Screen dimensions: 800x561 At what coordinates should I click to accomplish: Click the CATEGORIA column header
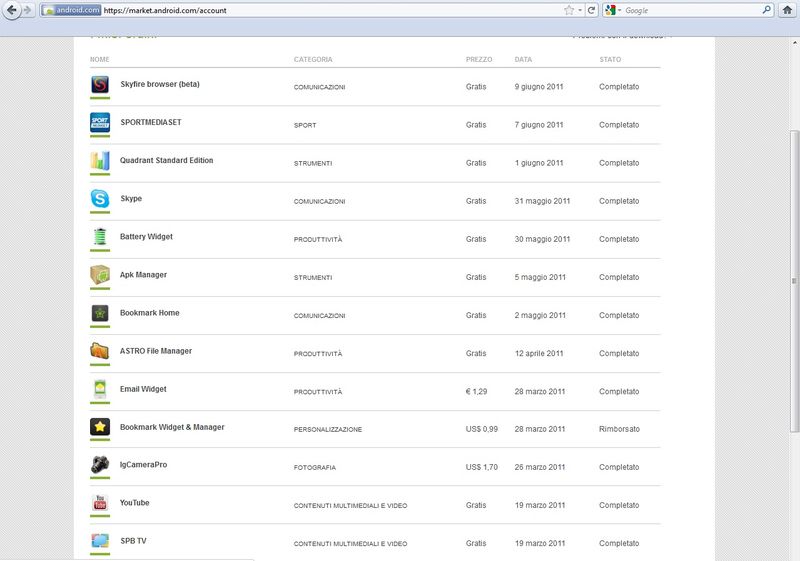(x=313, y=59)
